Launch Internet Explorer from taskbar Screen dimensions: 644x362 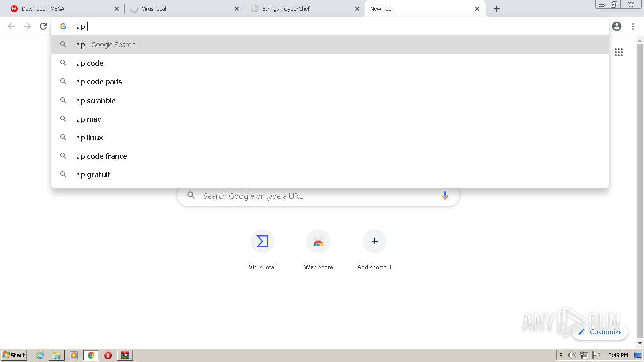tap(40, 355)
